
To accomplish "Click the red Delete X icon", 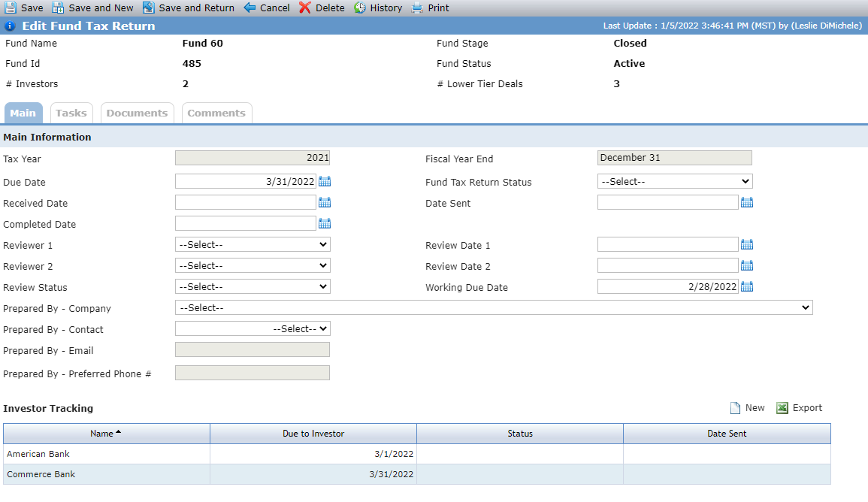I will tap(305, 8).
